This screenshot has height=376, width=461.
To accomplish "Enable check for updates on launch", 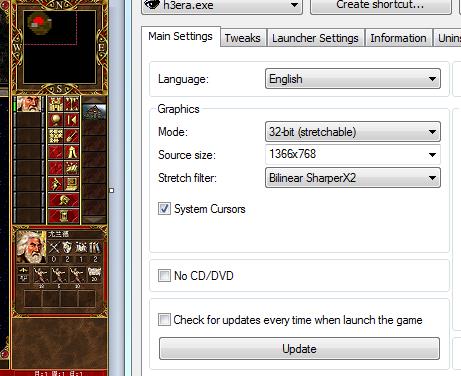I will click(x=164, y=319).
